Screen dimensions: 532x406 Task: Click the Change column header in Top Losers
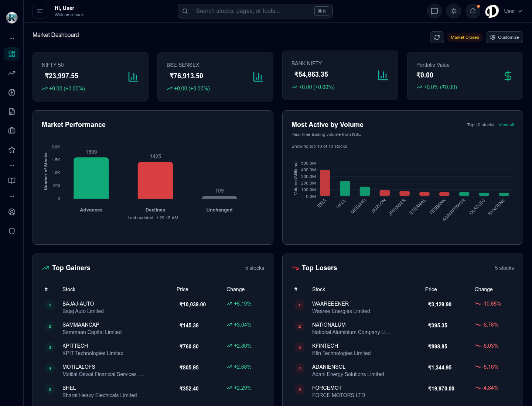(x=484, y=289)
